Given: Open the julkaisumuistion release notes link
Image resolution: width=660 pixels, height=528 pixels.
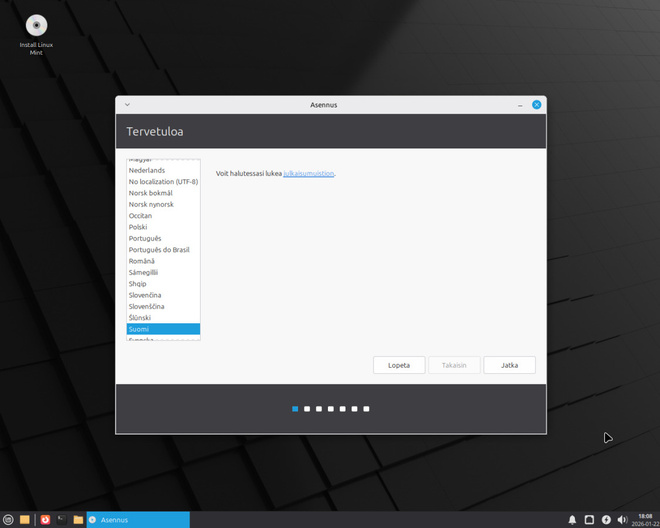Looking at the screenshot, I should [x=309, y=173].
